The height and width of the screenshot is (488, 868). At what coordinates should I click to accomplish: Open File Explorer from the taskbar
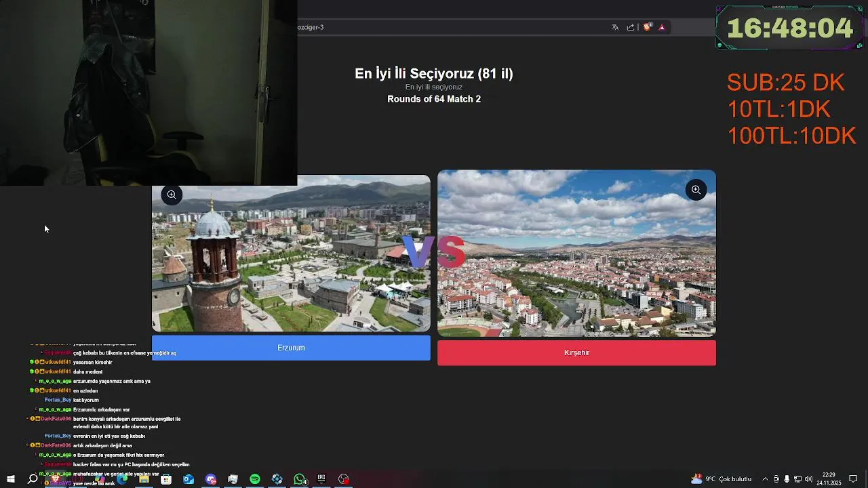click(x=144, y=479)
